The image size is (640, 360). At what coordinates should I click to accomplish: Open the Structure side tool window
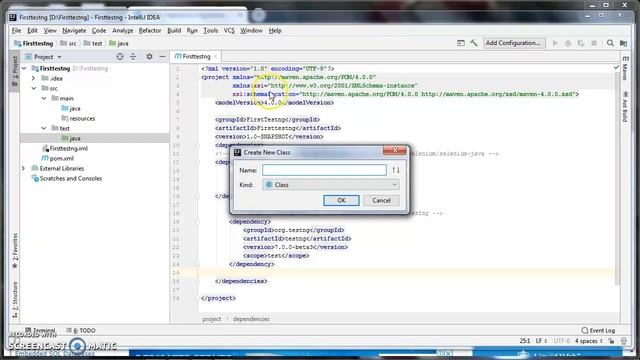[x=15, y=299]
